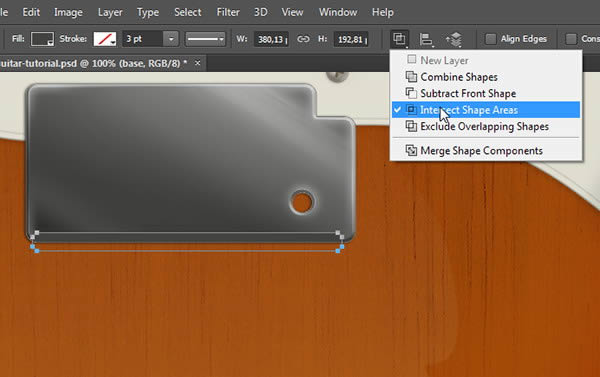Open the Filter menu
This screenshot has width=600, height=377.
tap(228, 12)
